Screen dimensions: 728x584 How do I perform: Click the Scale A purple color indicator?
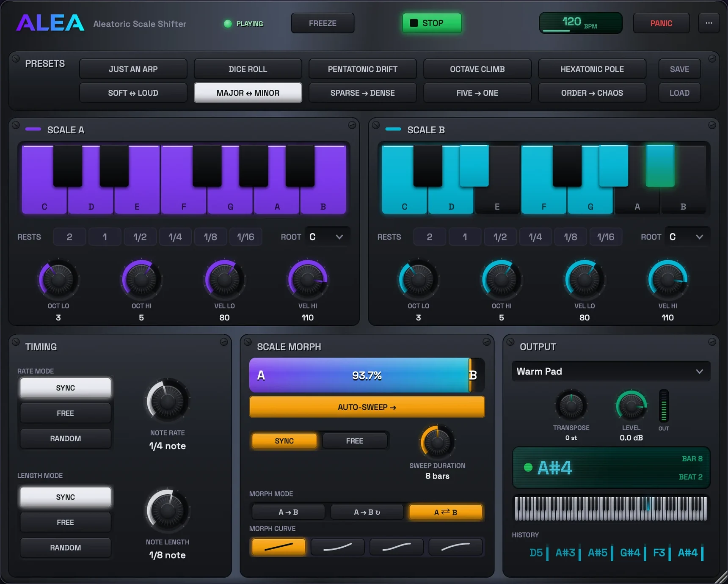coord(33,129)
